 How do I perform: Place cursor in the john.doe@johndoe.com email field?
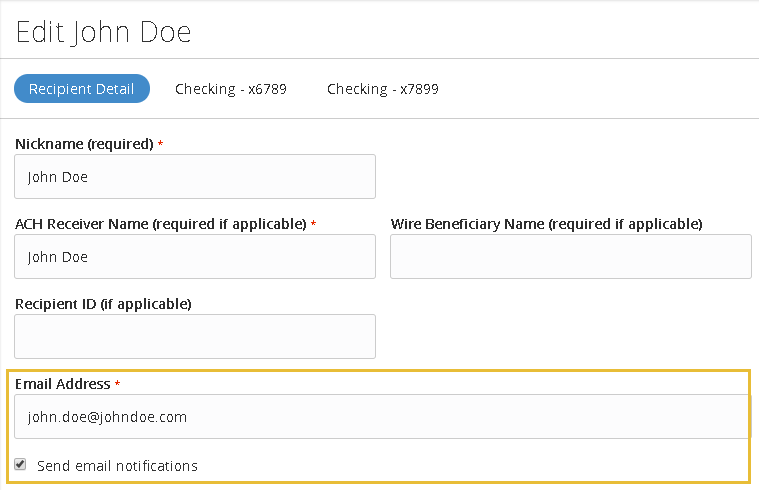pos(380,417)
